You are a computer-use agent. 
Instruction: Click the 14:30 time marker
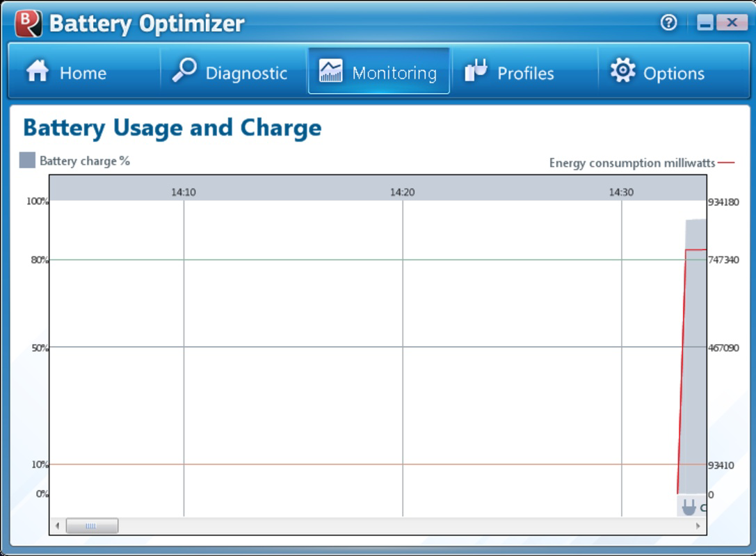click(622, 193)
